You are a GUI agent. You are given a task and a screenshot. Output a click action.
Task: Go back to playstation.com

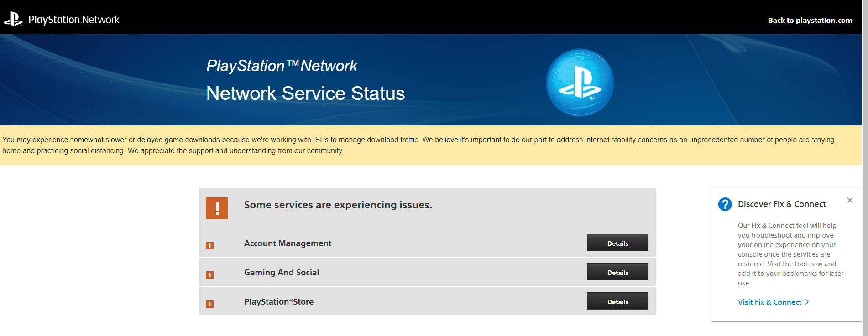click(810, 20)
